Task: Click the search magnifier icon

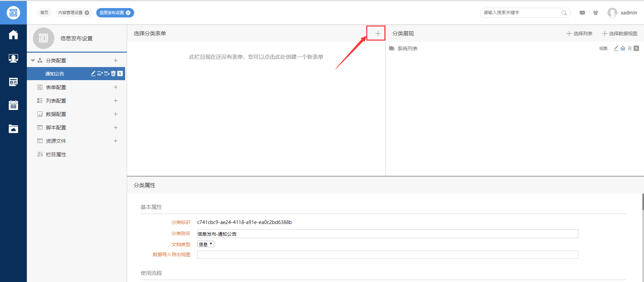Action: coord(564,13)
